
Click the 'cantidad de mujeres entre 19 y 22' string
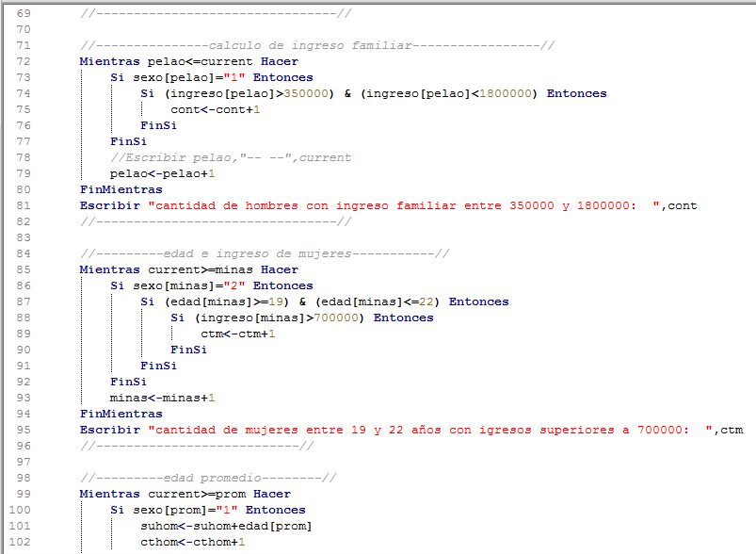tap(430, 430)
